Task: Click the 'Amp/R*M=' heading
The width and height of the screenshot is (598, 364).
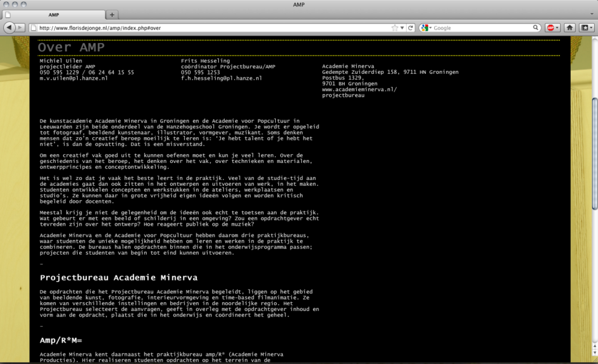Action: click(61, 340)
